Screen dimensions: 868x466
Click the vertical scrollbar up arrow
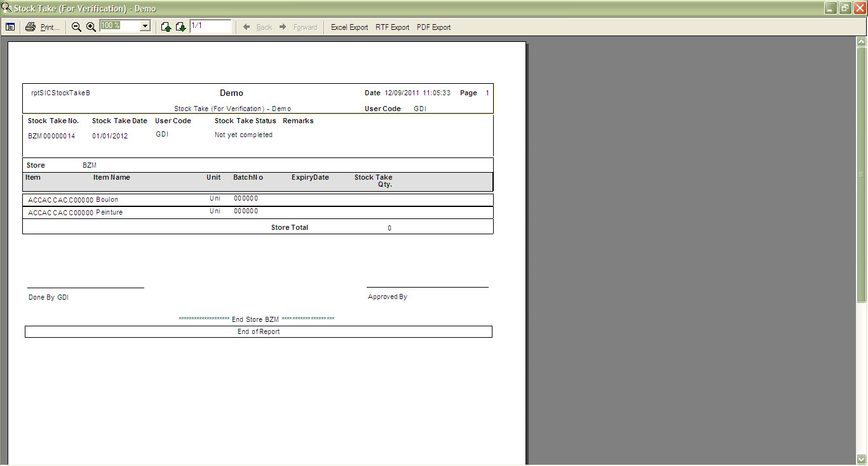[862, 42]
